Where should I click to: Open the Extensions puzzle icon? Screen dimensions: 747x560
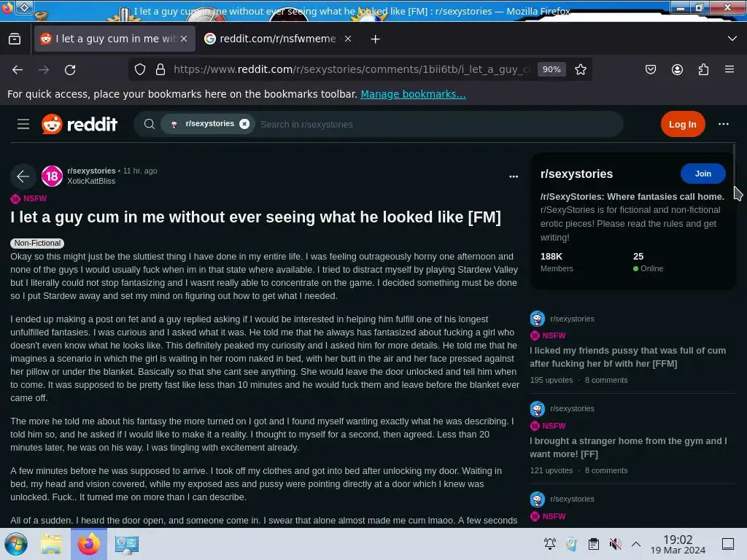pyautogui.click(x=703, y=69)
